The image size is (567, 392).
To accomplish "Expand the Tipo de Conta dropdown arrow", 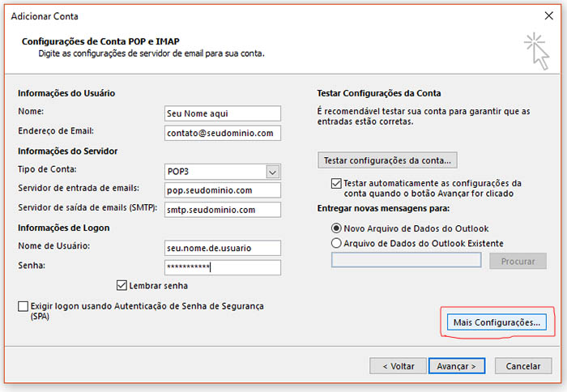I will 273,173.
